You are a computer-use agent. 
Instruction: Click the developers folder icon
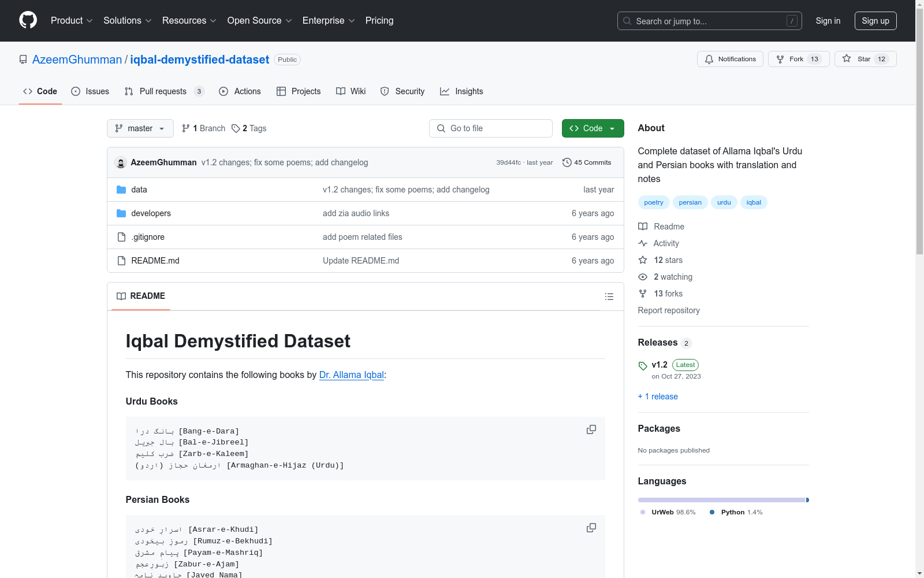pyautogui.click(x=121, y=213)
